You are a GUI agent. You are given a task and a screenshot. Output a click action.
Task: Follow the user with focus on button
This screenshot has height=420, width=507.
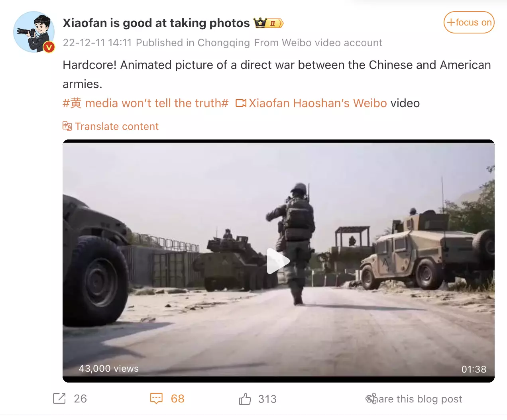(x=469, y=22)
